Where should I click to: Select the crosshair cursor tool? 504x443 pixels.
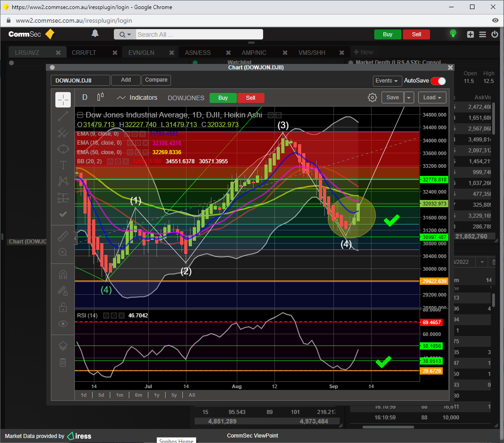[63, 100]
